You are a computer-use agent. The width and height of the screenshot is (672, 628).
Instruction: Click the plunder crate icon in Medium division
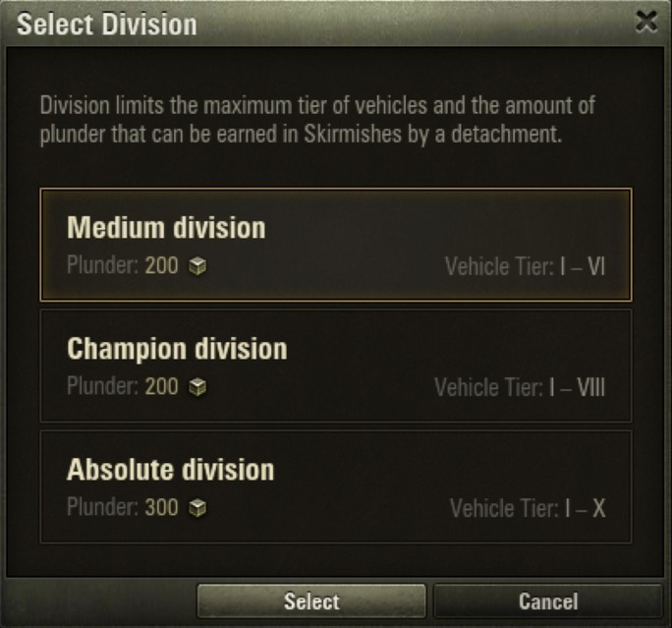198,266
